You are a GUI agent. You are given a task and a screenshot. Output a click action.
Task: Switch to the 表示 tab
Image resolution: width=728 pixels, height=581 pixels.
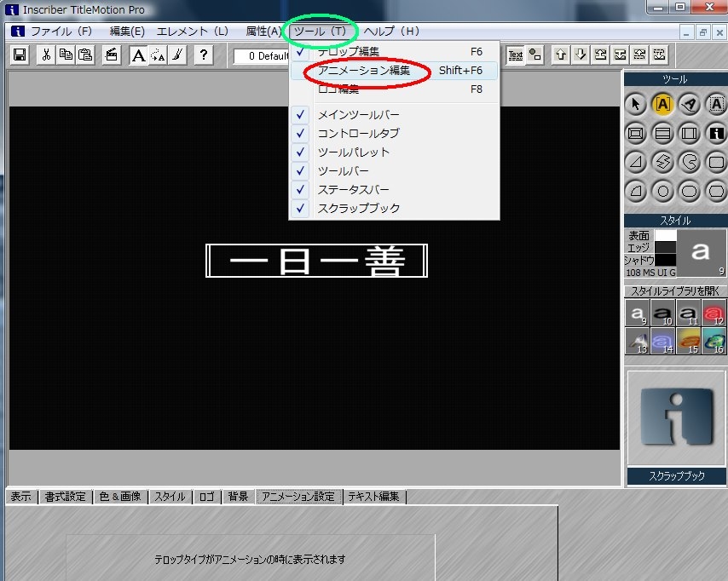21,497
